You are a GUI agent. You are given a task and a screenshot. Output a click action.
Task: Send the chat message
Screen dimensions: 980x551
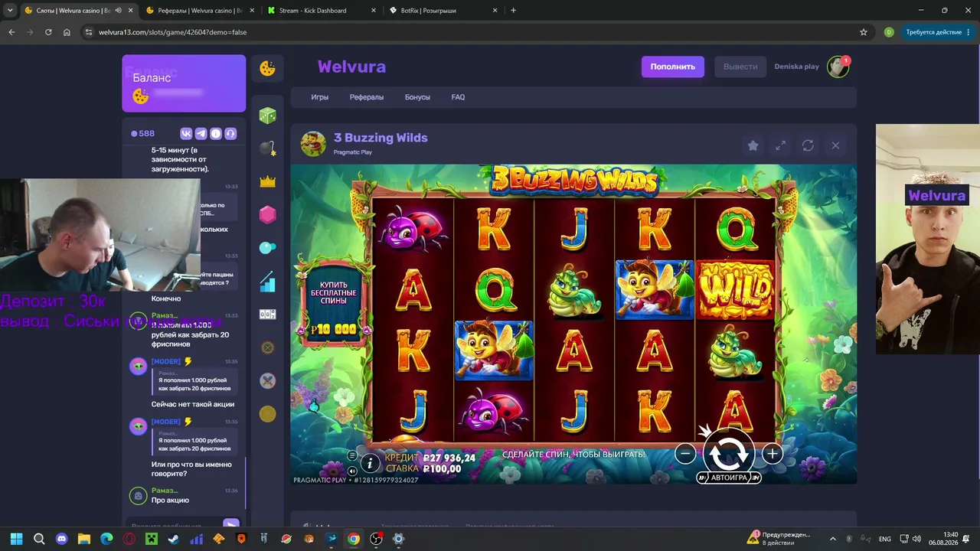pyautogui.click(x=230, y=525)
